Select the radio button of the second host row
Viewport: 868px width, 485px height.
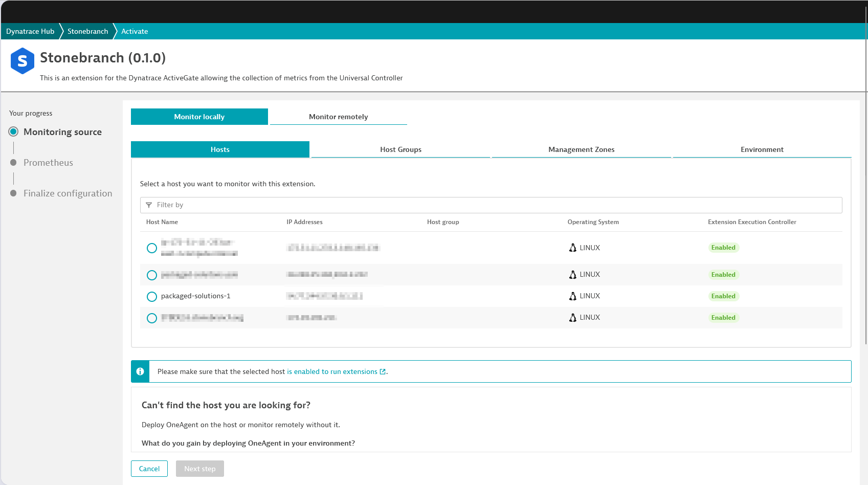click(152, 275)
